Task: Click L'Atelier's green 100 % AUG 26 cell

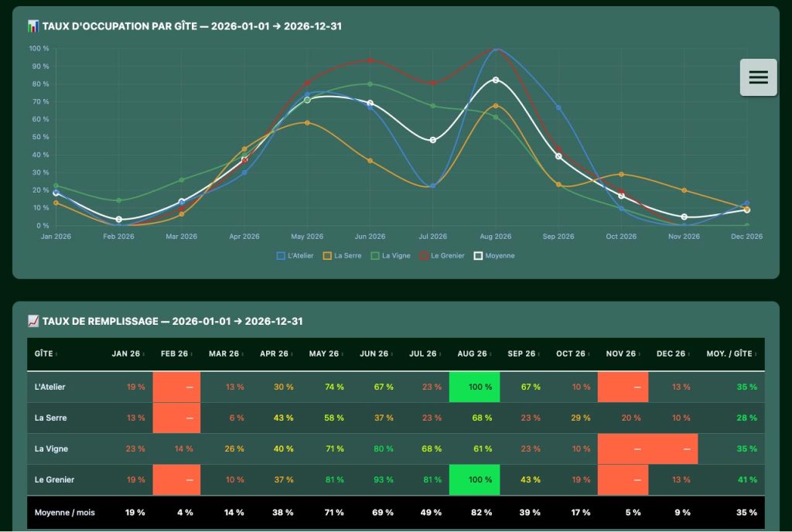Action: (474, 387)
